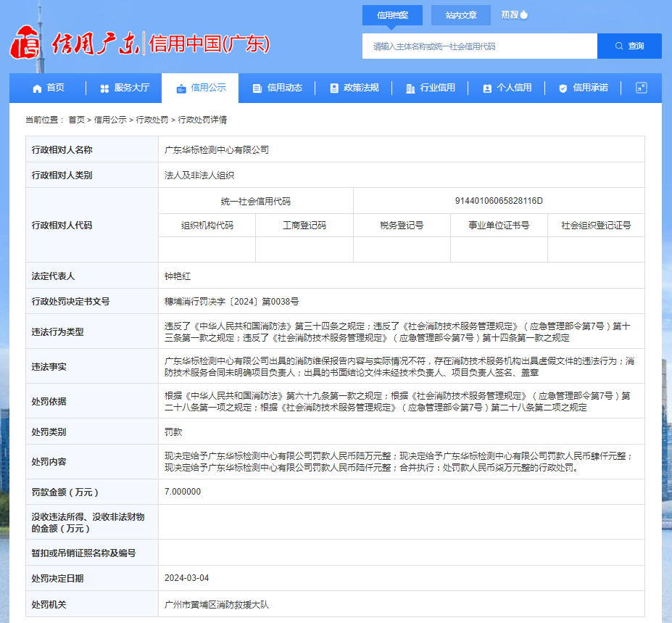Click the 服务大厅 grid icon
The image size is (672, 623).
pos(104,88)
